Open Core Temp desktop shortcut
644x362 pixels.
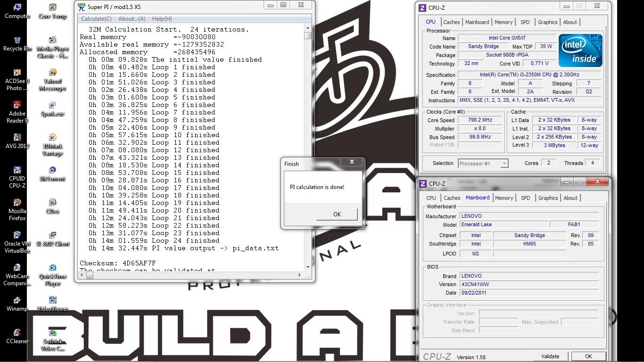click(x=52, y=11)
